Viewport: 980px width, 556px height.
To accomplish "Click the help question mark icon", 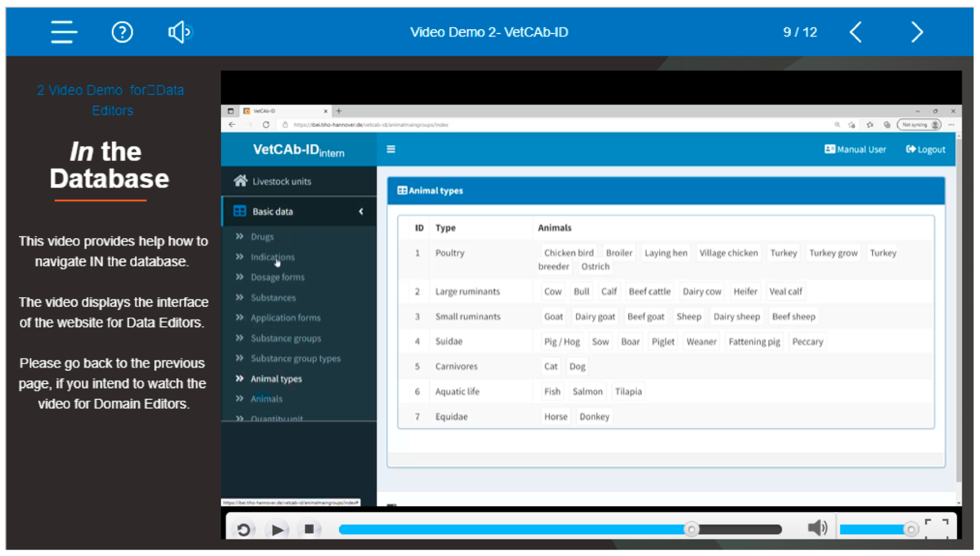I will click(122, 32).
